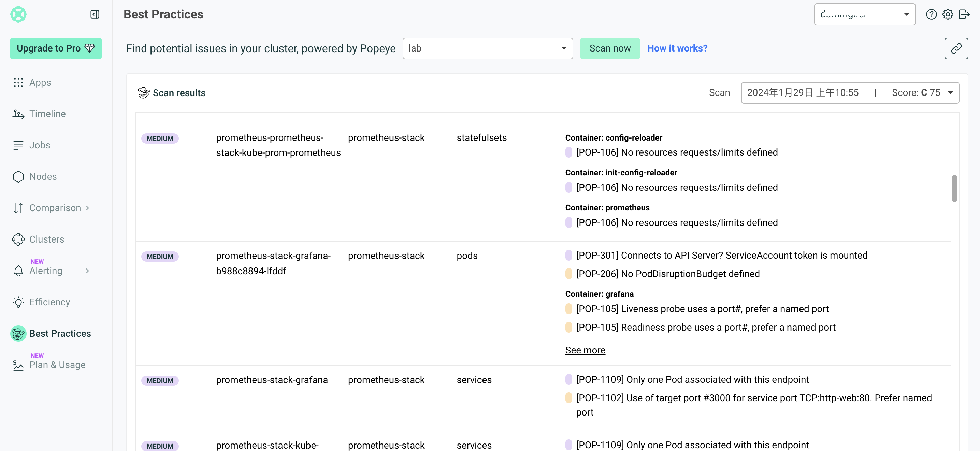Expand the Comparison submenu chevron
The image size is (980, 451).
point(87,208)
